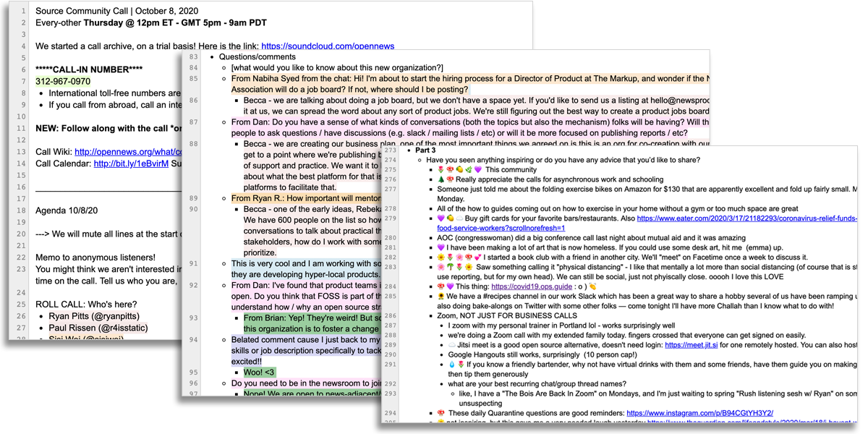Click 'Zoom, NOT JUST FOR BUSINESS CALLS' bullet

[507, 316]
